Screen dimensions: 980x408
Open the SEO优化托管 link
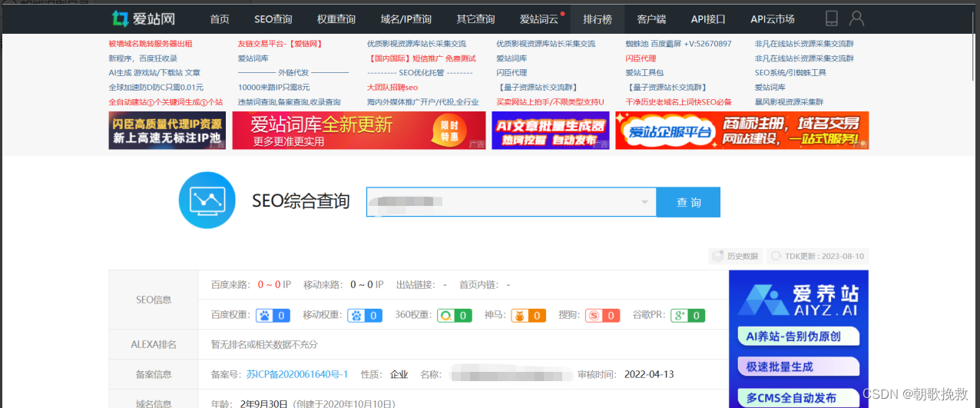coord(420,73)
